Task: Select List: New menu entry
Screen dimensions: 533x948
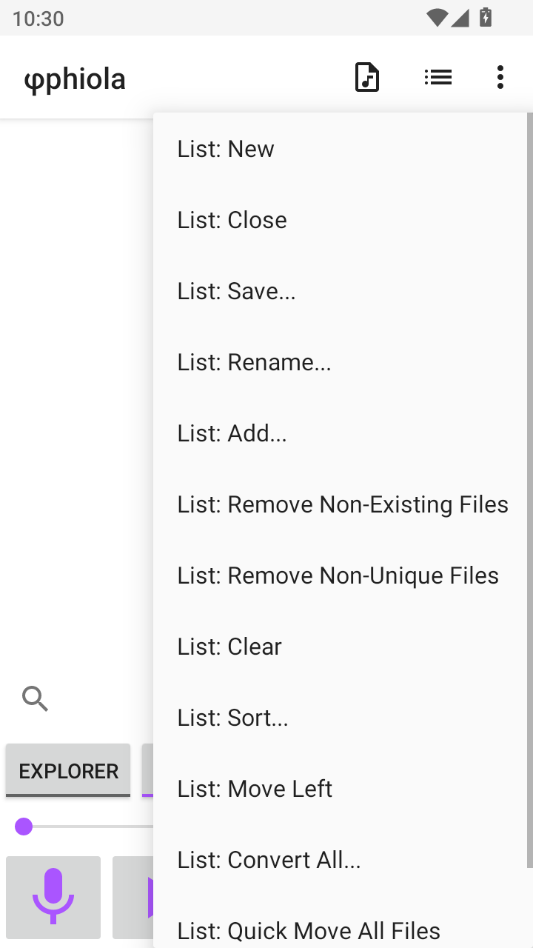Action: coord(343,149)
